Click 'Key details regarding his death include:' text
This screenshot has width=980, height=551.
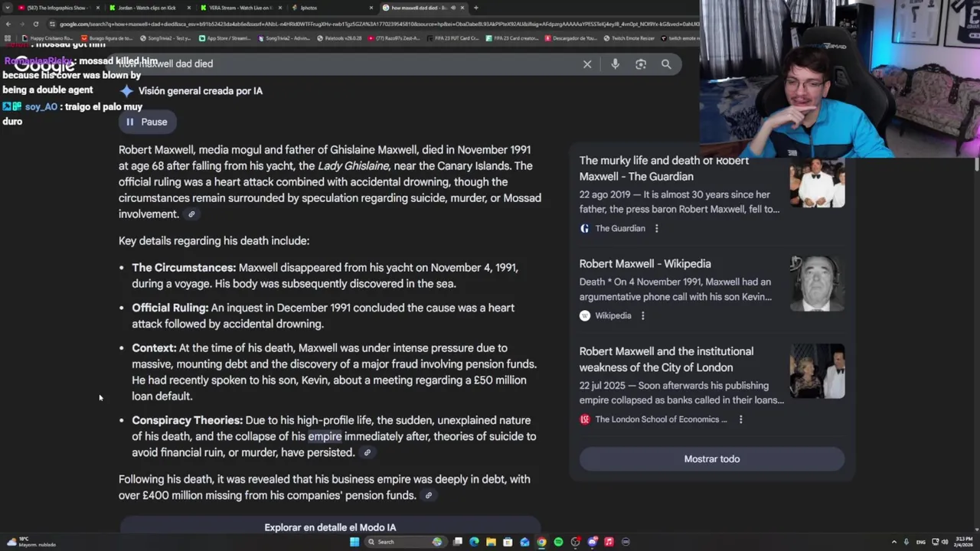[x=214, y=241]
